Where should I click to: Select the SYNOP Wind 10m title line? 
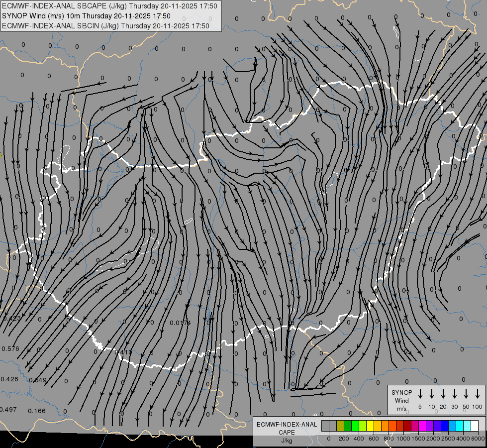coord(87,16)
